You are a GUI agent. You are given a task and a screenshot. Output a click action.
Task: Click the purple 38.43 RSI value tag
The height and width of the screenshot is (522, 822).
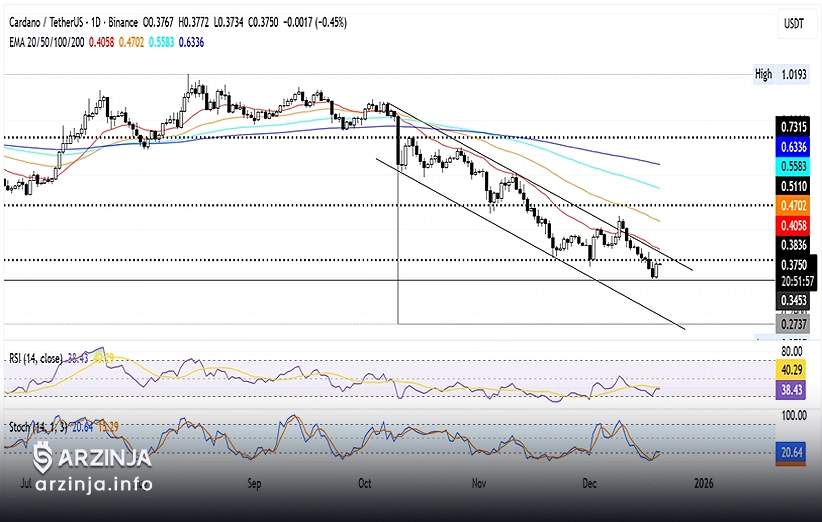(790, 388)
